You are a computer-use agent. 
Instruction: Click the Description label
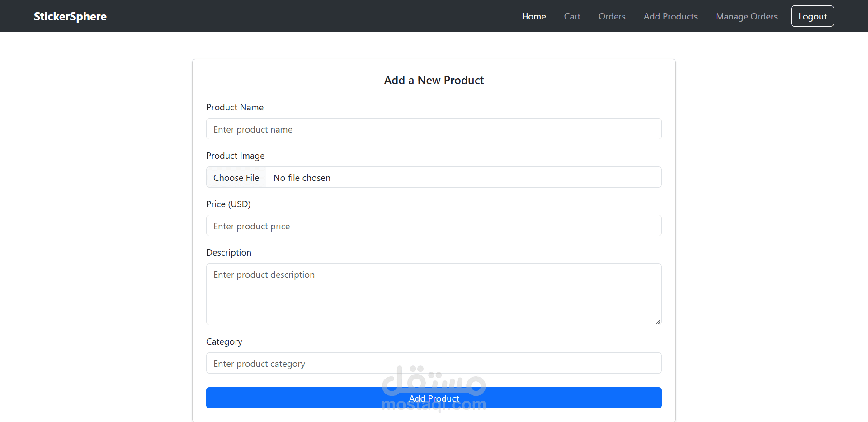coord(229,252)
